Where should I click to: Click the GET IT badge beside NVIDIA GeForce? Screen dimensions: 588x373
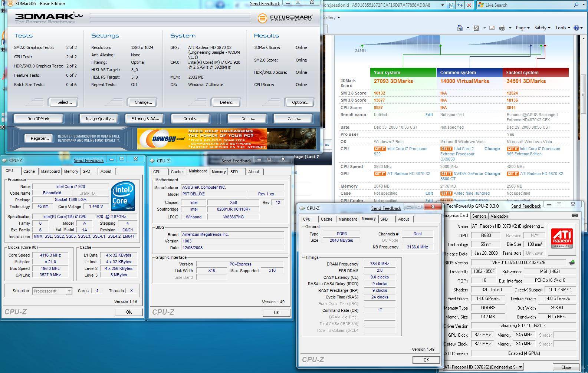click(446, 174)
